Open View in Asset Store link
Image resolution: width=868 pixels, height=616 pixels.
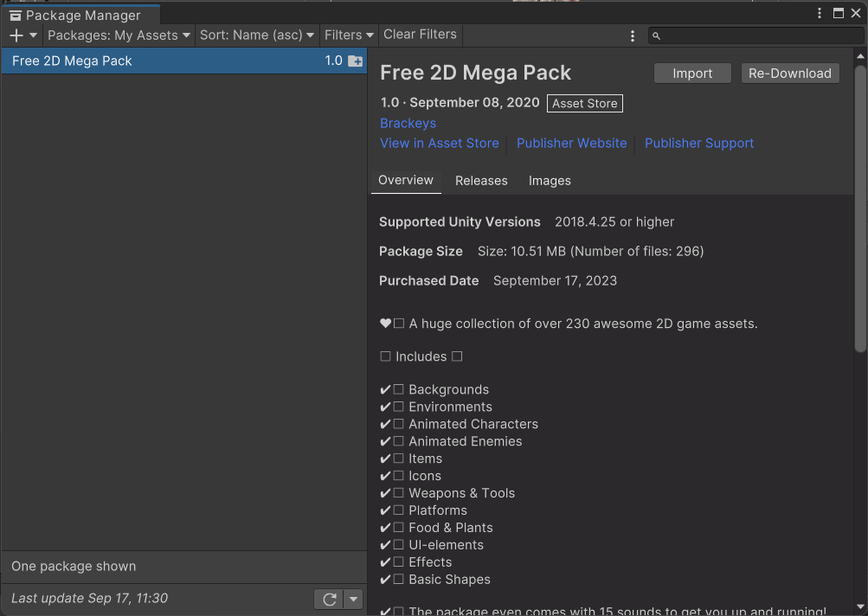click(x=440, y=144)
